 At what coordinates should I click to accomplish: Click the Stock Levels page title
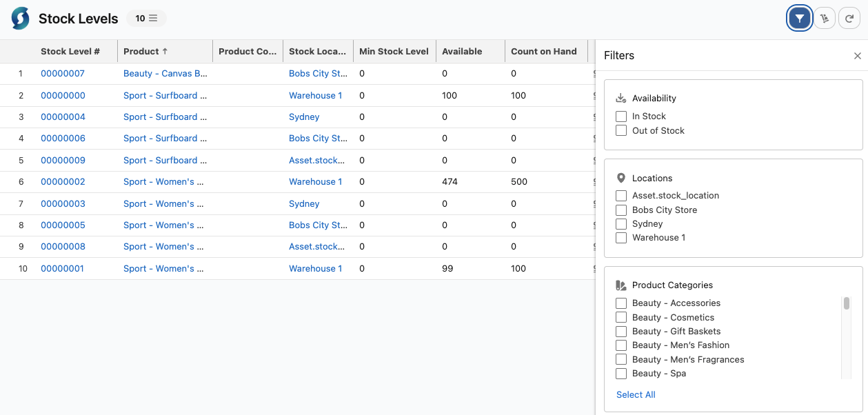(x=79, y=19)
